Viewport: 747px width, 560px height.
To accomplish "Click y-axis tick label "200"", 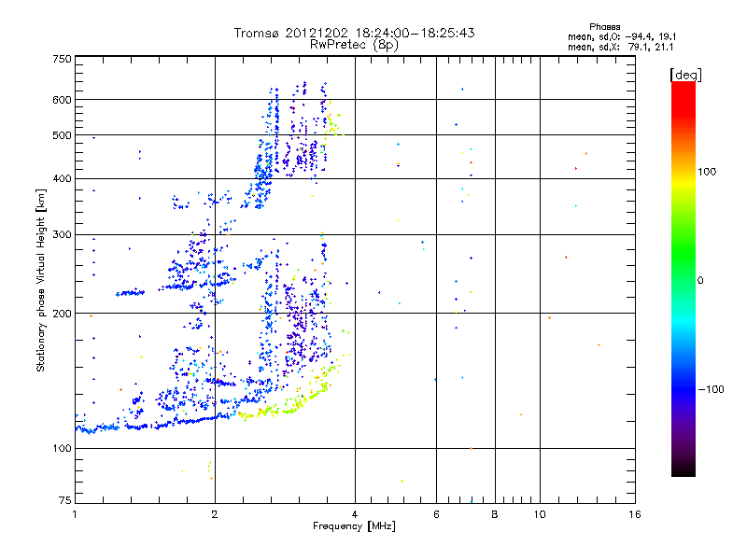I will tap(62, 314).
